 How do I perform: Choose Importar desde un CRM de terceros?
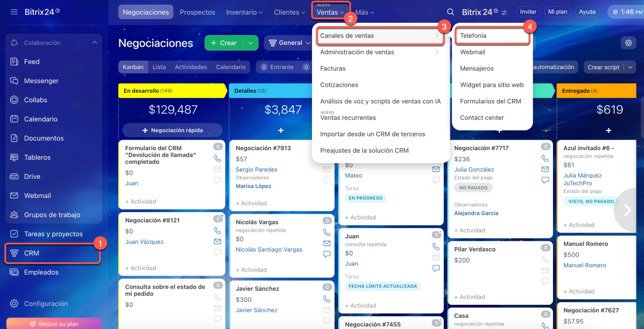coord(373,134)
